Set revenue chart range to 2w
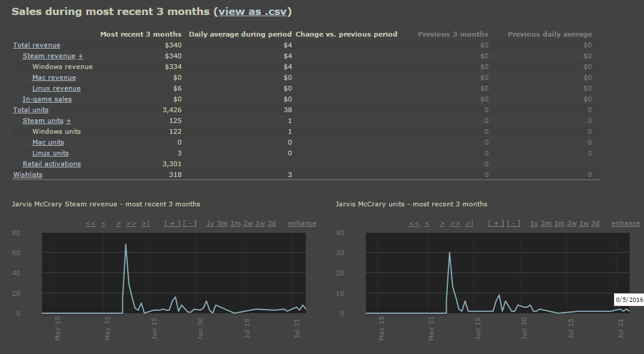The image size is (644, 354). 248,223
